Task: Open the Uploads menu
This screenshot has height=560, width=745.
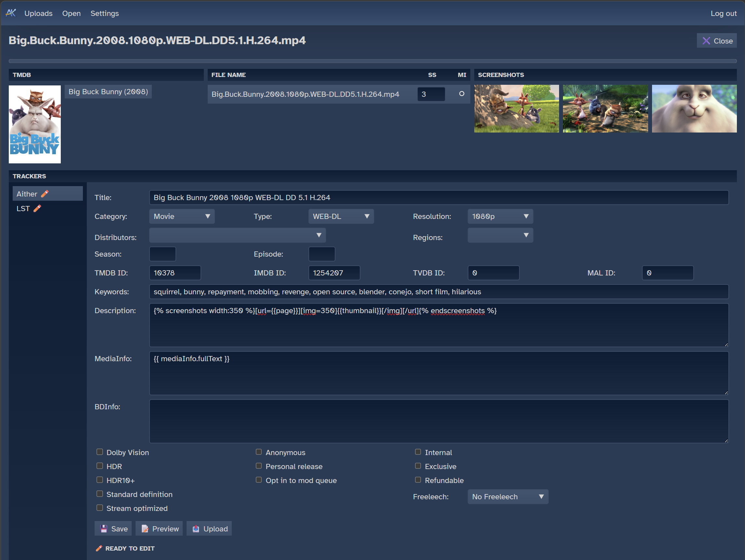Action: pos(38,13)
